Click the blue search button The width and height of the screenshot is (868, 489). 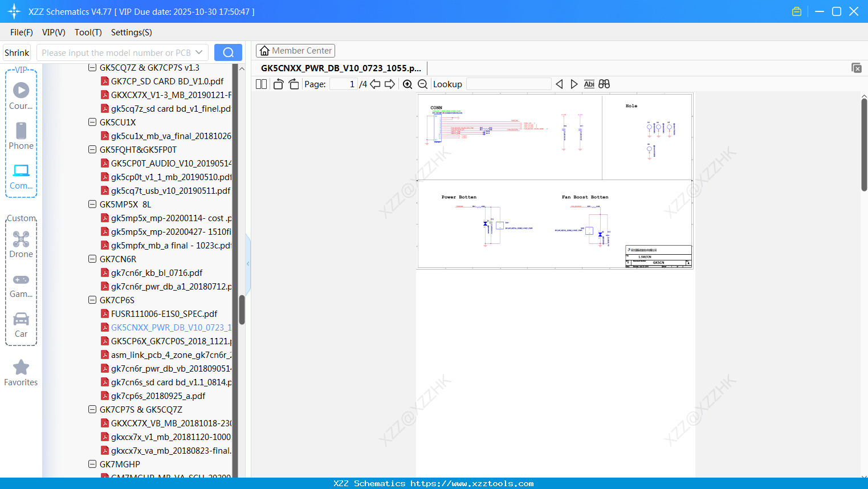228,52
